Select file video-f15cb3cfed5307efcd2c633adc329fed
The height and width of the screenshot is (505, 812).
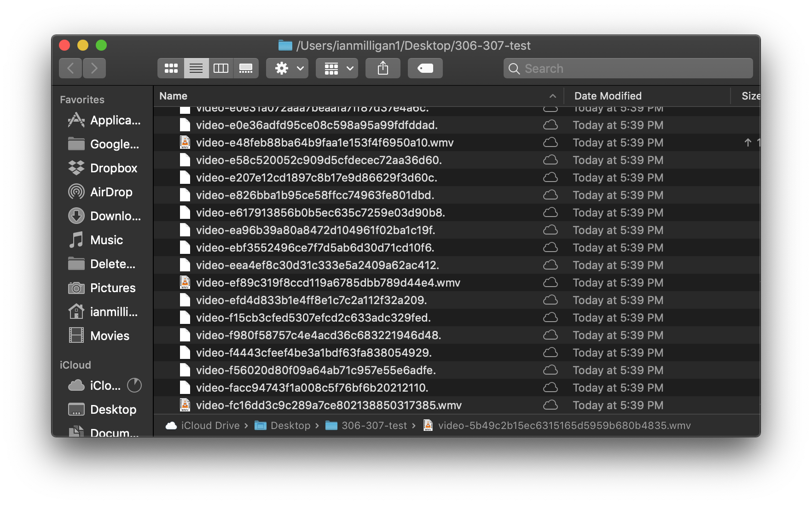coord(457,317)
